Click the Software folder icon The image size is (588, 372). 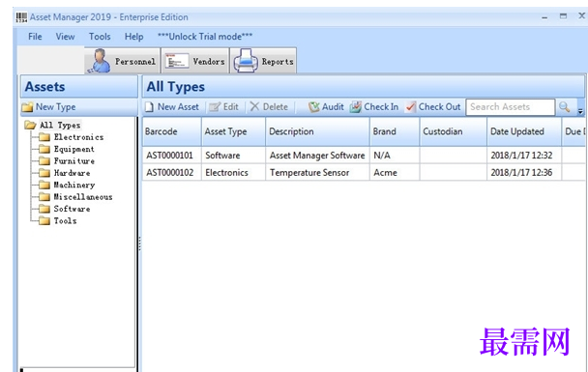44,209
